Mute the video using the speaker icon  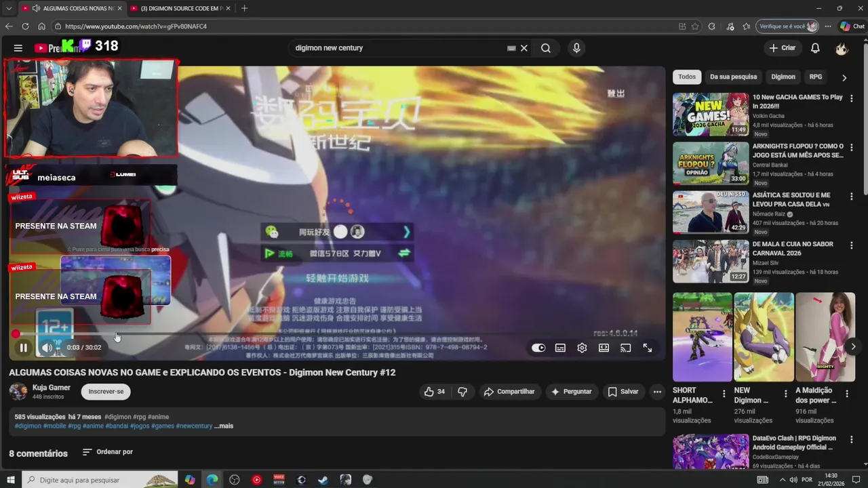pyautogui.click(x=47, y=348)
